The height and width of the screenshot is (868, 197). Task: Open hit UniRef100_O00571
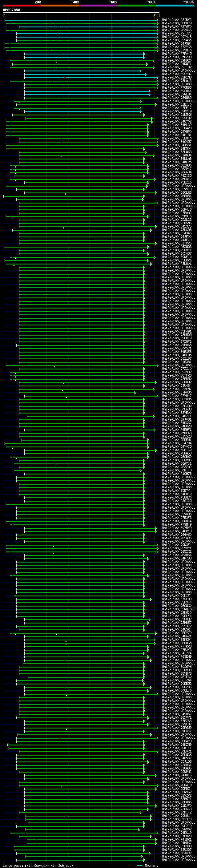[x=176, y=349]
